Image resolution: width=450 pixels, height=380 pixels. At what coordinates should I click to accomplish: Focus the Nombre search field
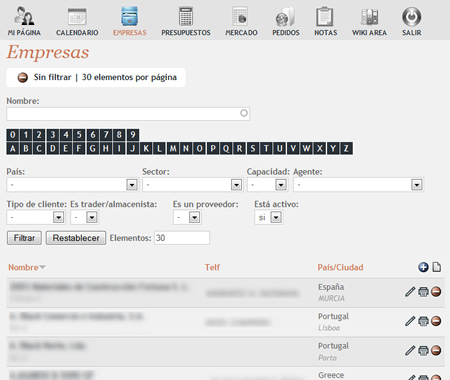click(x=128, y=114)
